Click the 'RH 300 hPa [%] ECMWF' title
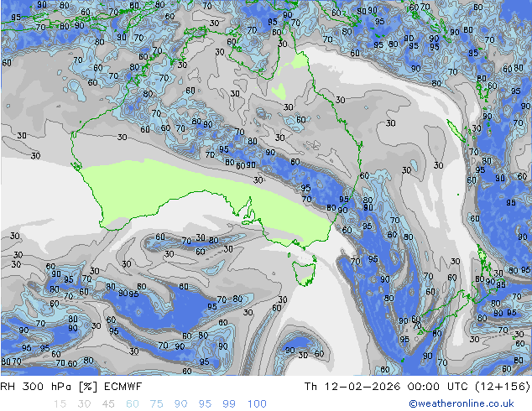 (71, 386)
